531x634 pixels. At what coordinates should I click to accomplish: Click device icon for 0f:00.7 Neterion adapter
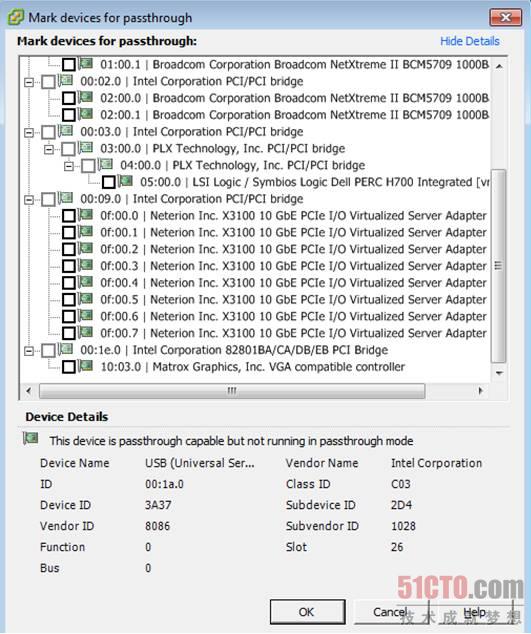point(86,332)
